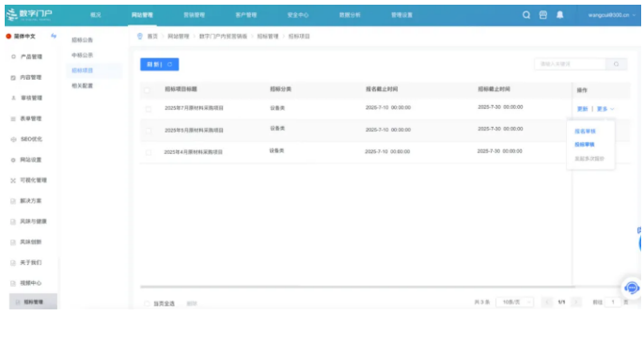Click the 招标管理 sidebar icon
The width and height of the screenshot is (644, 342).
18,302
